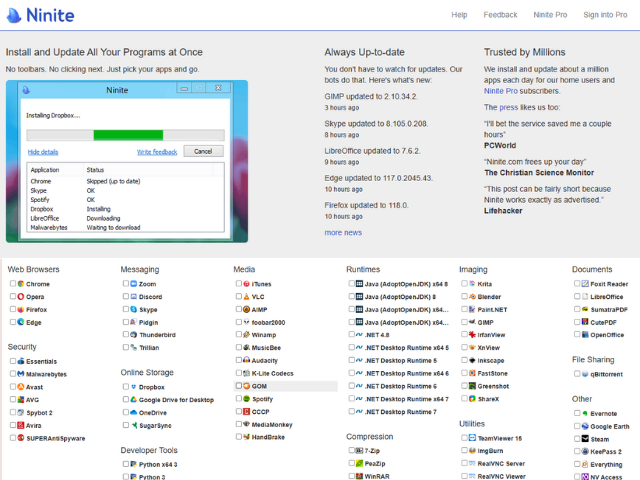Check the Chrome checkbox
The image size is (640, 480).
pyautogui.click(x=13, y=283)
